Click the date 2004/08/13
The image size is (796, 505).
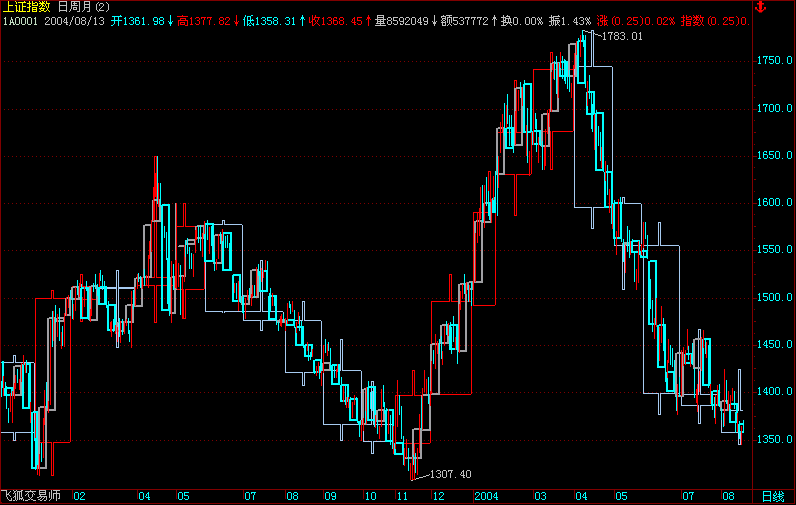click(x=75, y=21)
